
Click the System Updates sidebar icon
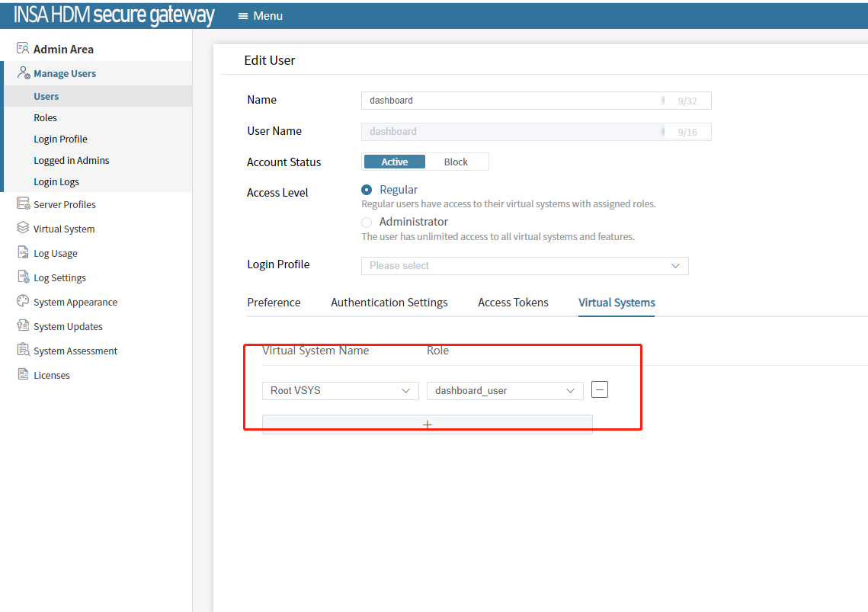(x=23, y=326)
